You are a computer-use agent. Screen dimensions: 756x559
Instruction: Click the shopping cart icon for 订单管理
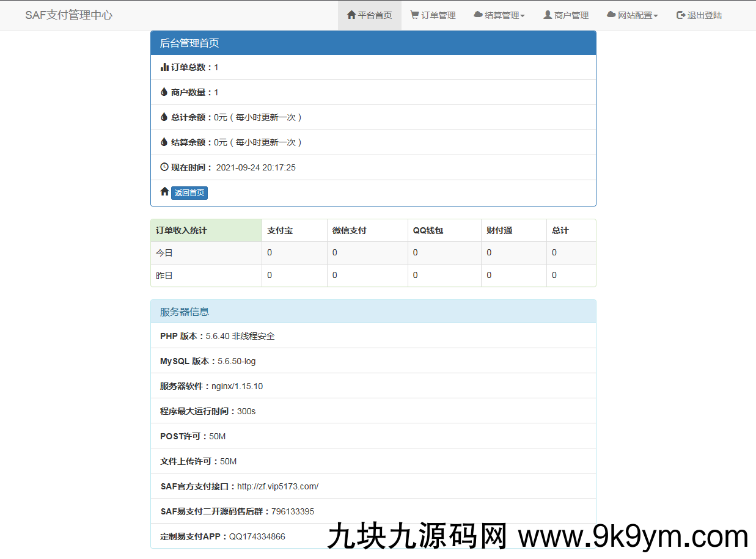(x=414, y=15)
